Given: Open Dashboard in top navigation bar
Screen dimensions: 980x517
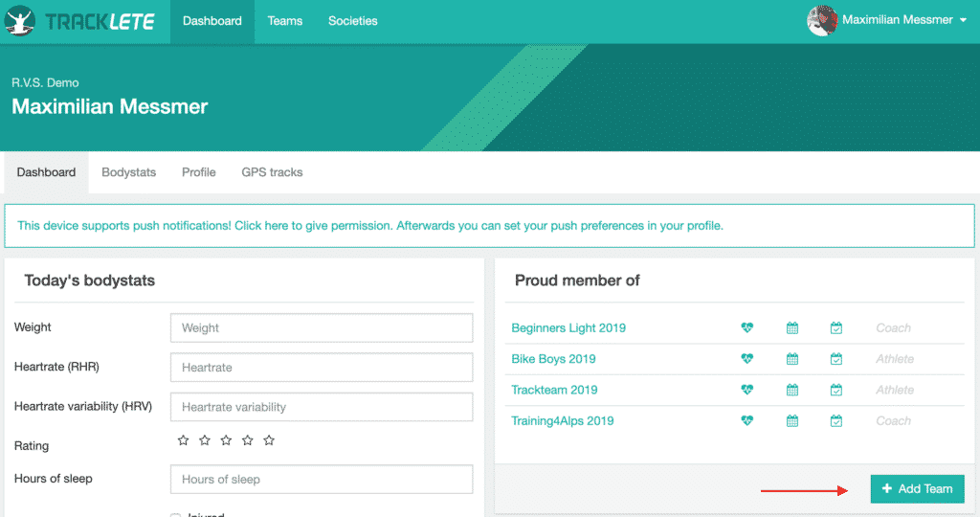Looking at the screenshot, I should 212,21.
